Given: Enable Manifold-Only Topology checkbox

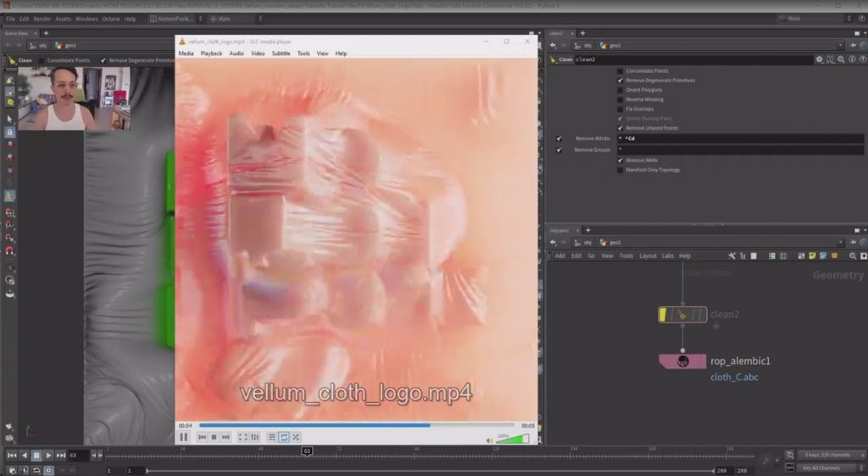Looking at the screenshot, I should (620, 170).
